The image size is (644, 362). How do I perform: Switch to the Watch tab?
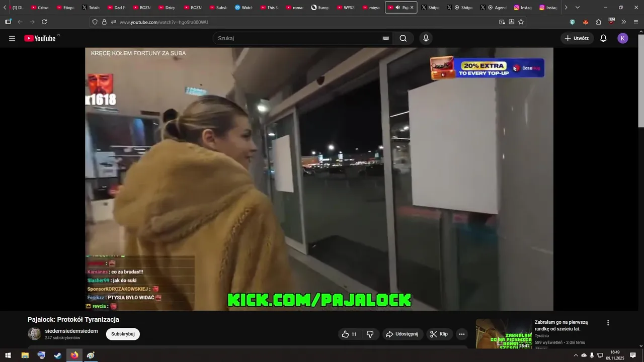click(244, 8)
